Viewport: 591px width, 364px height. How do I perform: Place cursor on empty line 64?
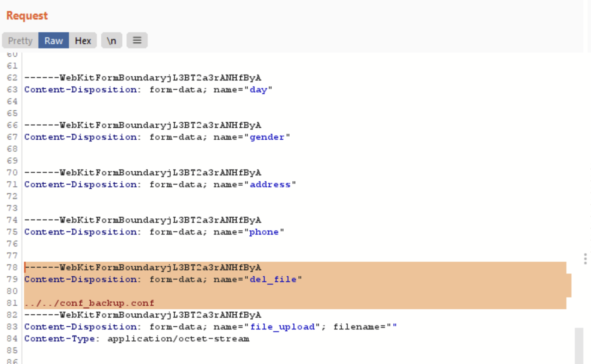point(298,101)
